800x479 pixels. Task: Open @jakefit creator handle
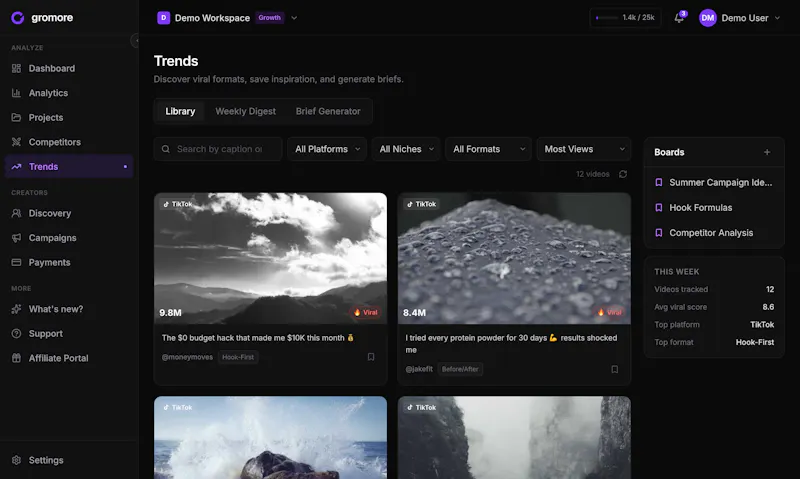[x=419, y=369]
